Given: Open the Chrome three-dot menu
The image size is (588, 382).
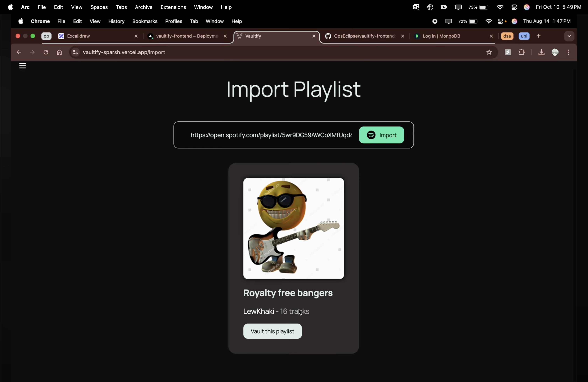Looking at the screenshot, I should point(569,52).
